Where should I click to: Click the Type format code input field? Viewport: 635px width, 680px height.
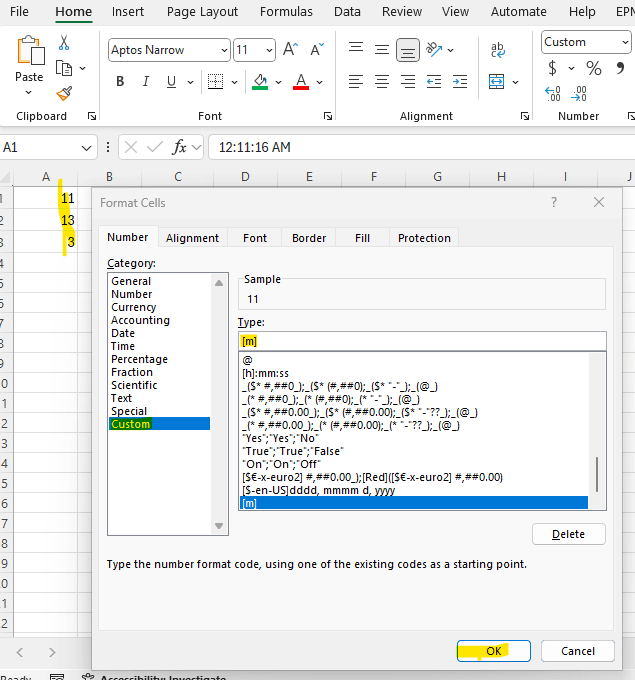point(422,341)
